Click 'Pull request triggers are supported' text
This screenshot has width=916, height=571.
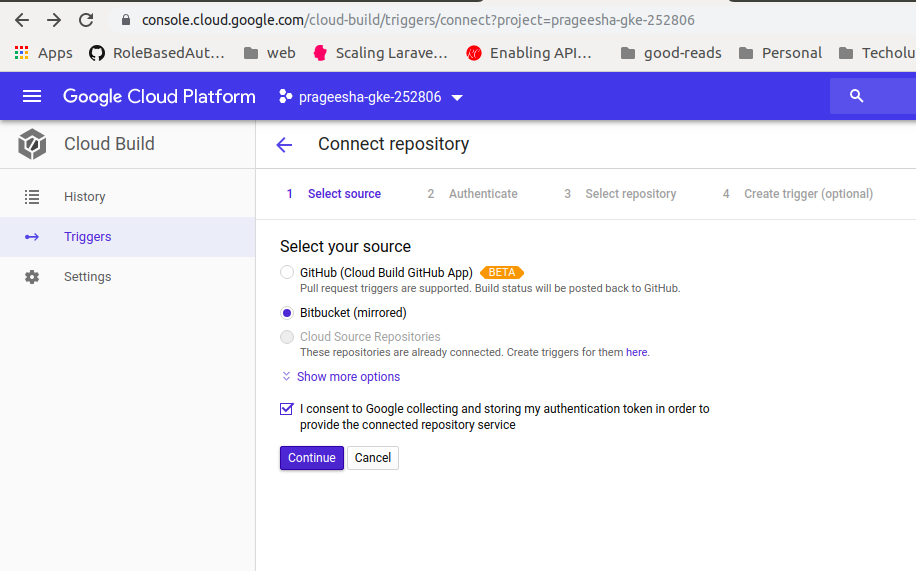(x=386, y=288)
